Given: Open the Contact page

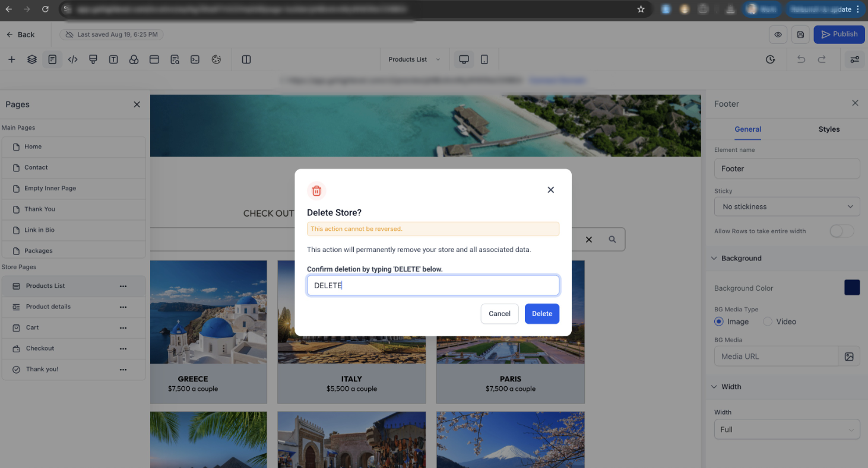Looking at the screenshot, I should point(74,167).
